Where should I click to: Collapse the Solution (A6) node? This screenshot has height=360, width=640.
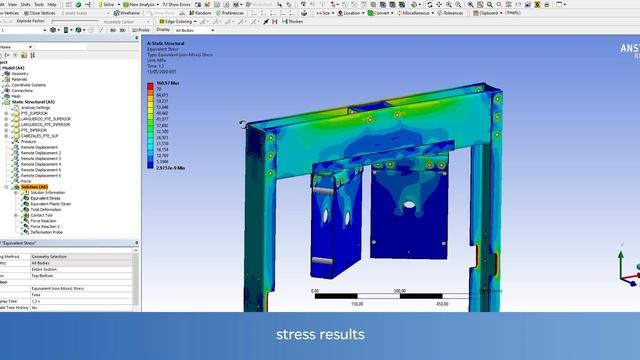[x=6, y=187]
